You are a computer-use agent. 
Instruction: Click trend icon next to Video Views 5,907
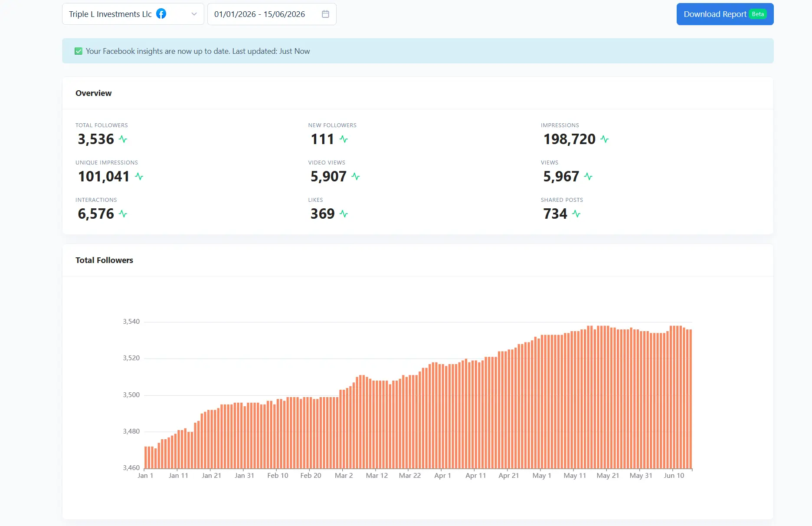tap(356, 177)
